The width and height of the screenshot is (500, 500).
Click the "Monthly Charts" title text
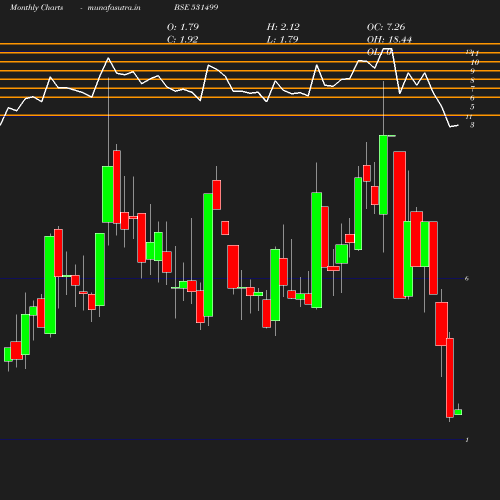36,7
